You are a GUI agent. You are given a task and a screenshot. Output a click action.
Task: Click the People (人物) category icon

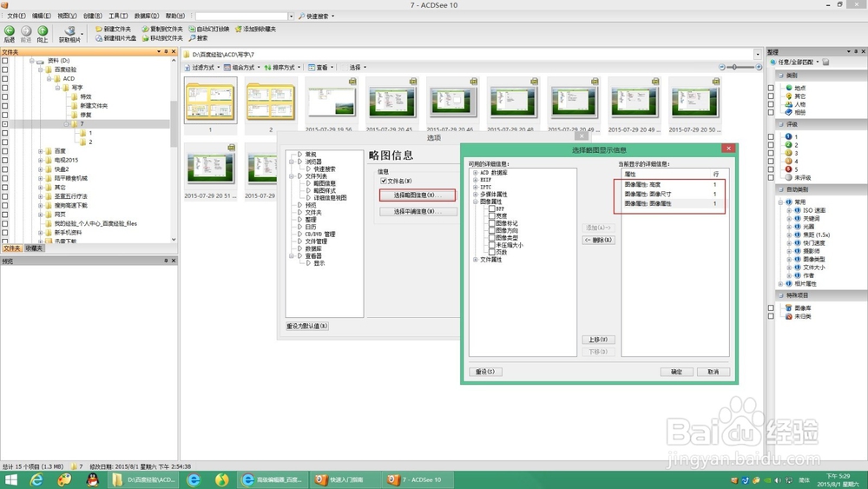[789, 104]
